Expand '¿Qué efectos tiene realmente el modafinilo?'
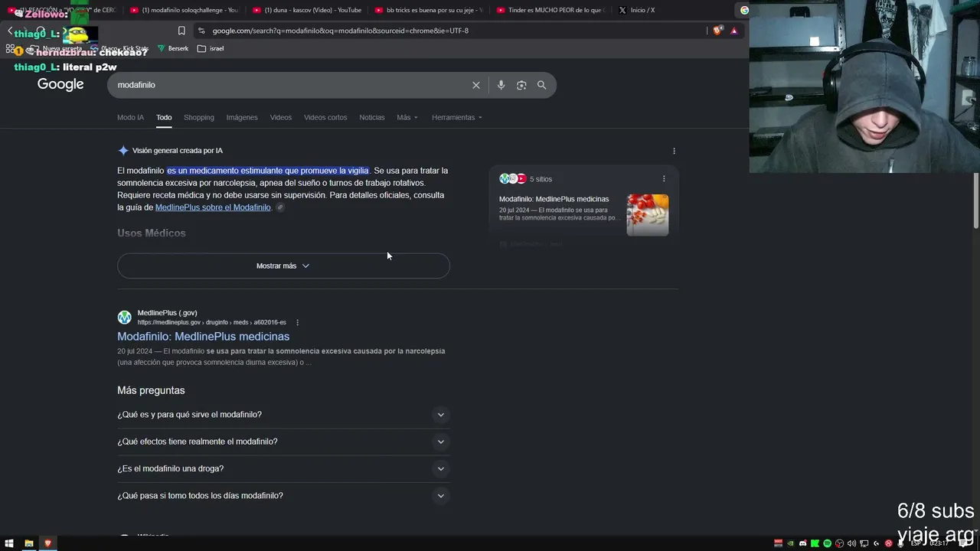The image size is (980, 551). (283, 442)
